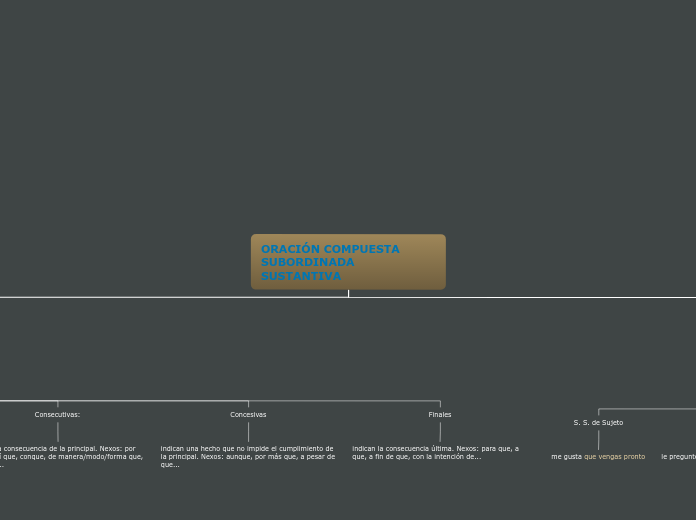Select the Consecutivas: node
Image resolution: width=696 pixels, height=520 pixels.
tap(57, 414)
